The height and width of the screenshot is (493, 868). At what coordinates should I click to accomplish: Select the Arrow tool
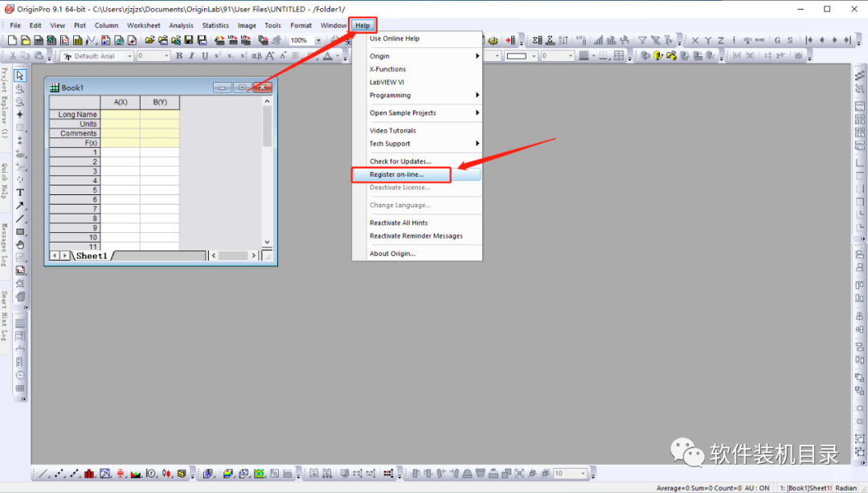point(20,206)
